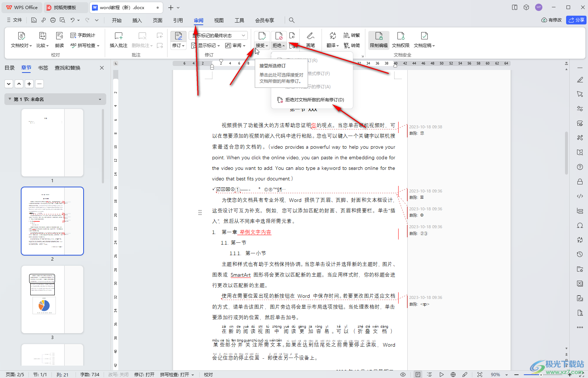Select the 画笔 pen tool
This screenshot has height=378, width=588.
[x=311, y=40]
